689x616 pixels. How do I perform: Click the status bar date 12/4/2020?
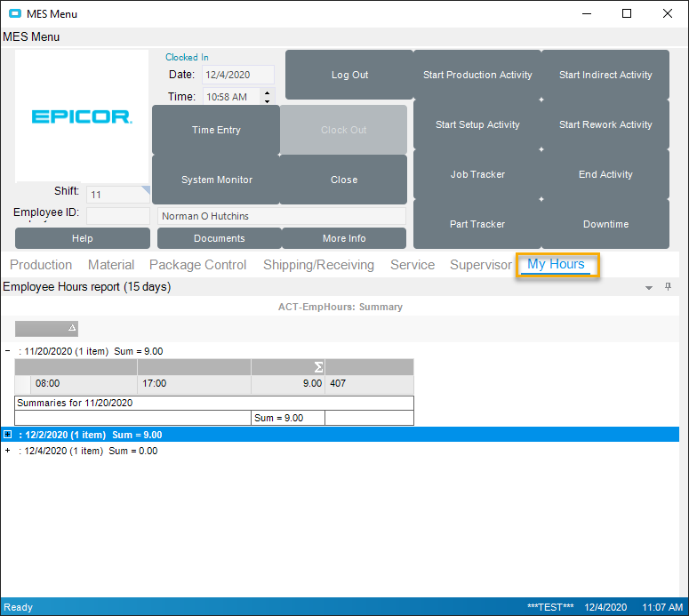(605, 607)
